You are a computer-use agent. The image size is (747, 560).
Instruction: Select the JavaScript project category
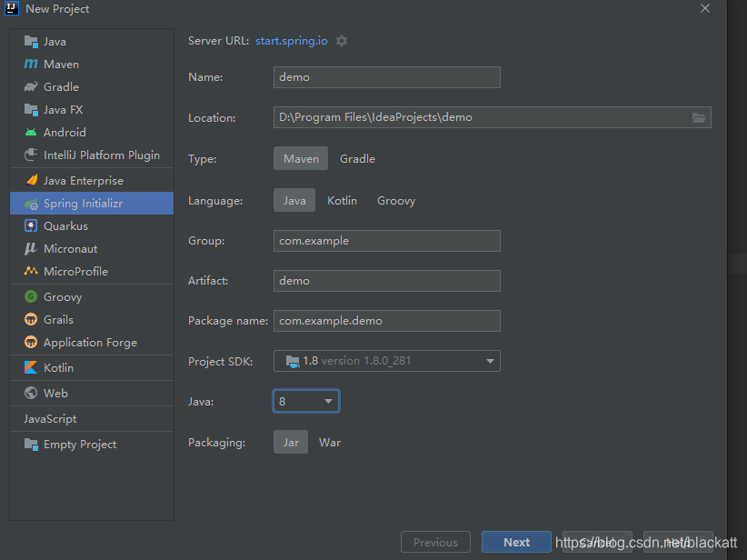click(50, 418)
